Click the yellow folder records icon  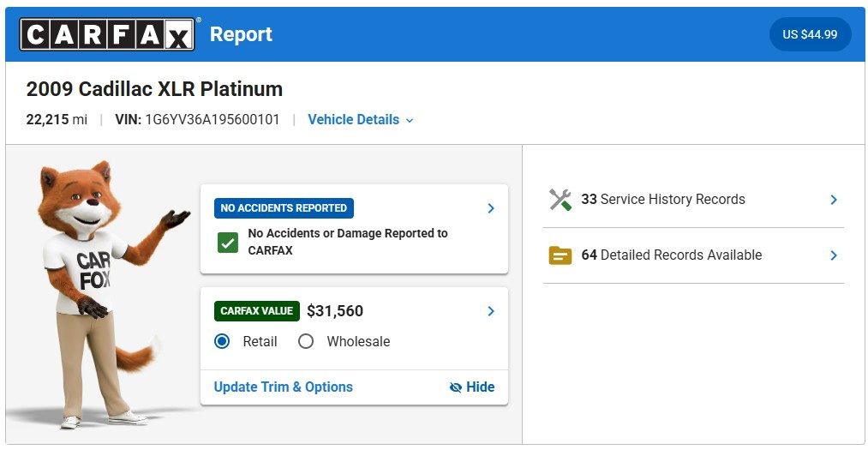click(560, 255)
